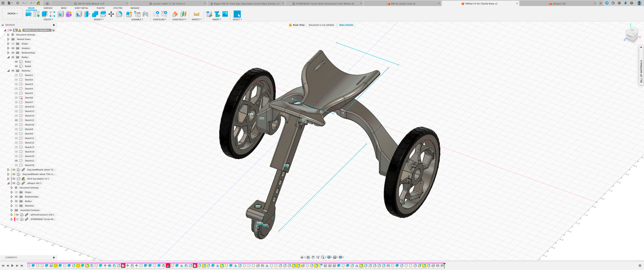Click the Pan hand navigation tool

pyautogui.click(x=313, y=257)
